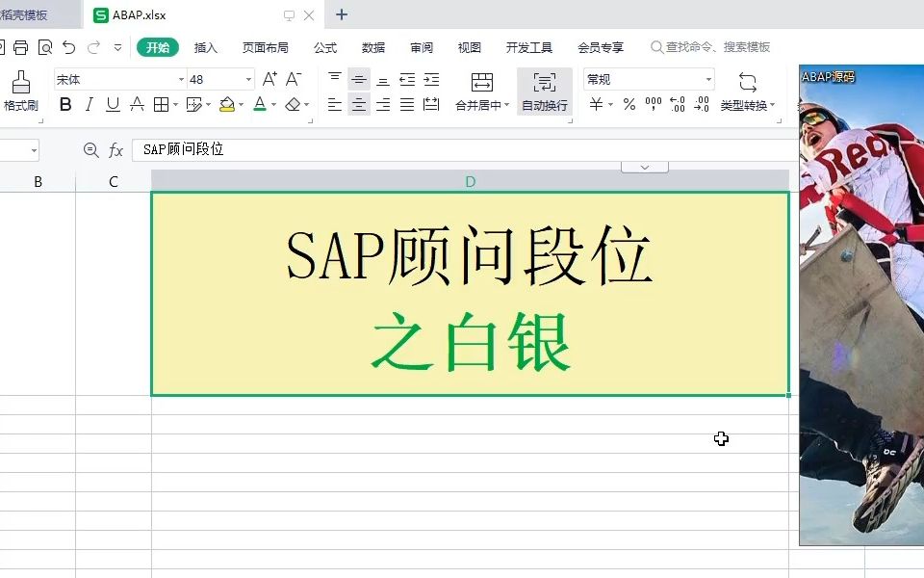
Task: Switch to the 插入 ribbon tab
Action: click(205, 46)
